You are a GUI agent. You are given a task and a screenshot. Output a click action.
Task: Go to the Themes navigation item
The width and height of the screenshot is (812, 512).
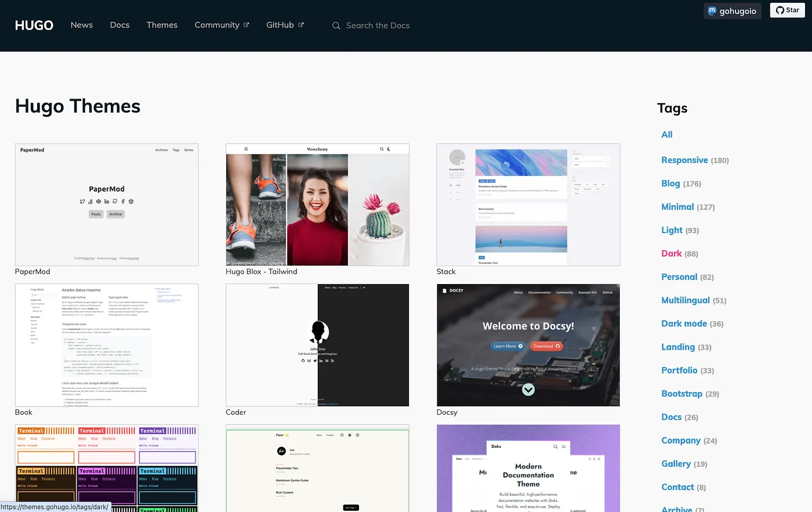(x=162, y=25)
